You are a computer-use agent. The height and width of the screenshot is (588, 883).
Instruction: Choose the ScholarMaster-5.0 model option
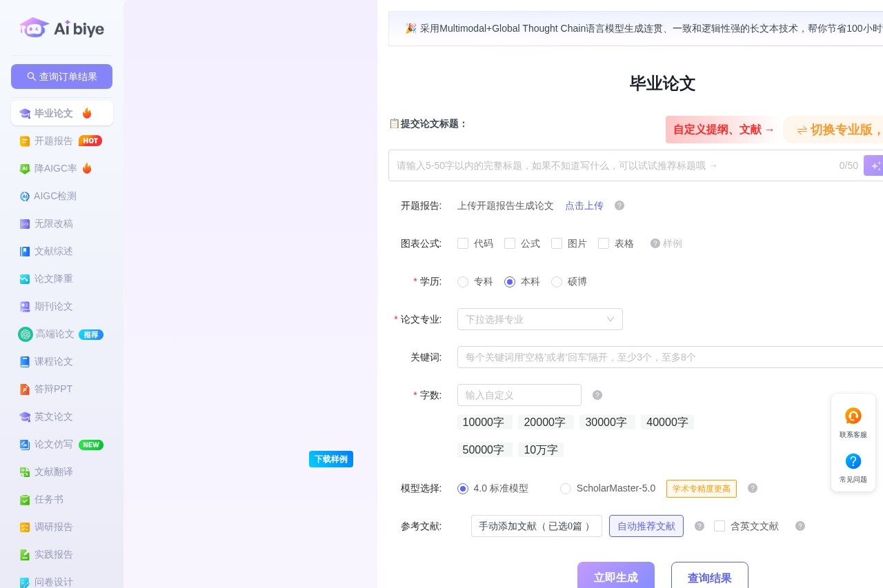tap(566, 489)
